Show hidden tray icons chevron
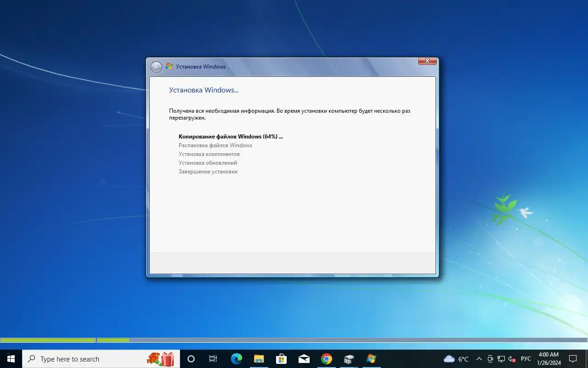The width and height of the screenshot is (588, 368). coord(479,359)
